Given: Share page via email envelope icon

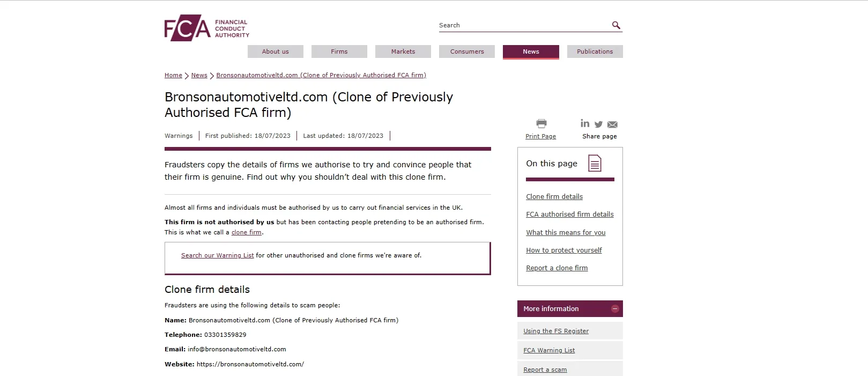Looking at the screenshot, I should tap(612, 124).
